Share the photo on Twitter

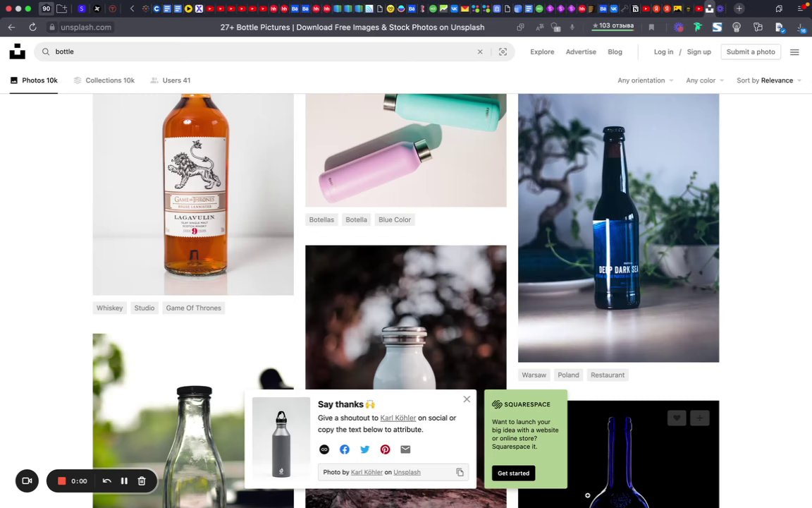(x=364, y=449)
